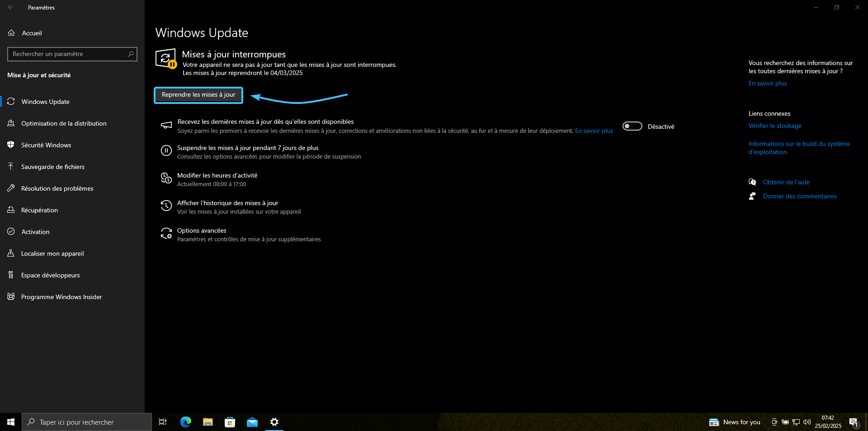Click Donner des commentaires link
Viewport: 868px width, 431px height.
pyautogui.click(x=800, y=196)
